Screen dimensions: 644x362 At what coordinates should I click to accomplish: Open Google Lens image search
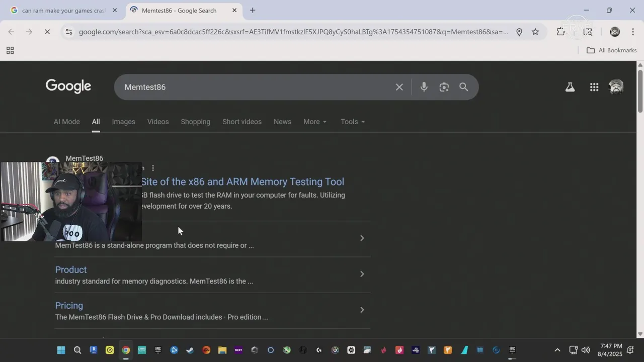pyautogui.click(x=444, y=87)
